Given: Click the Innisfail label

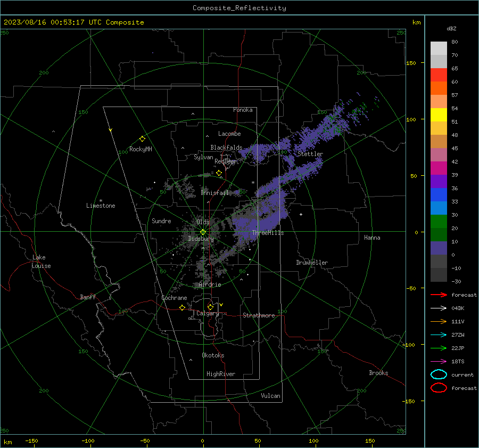Looking at the screenshot, I should tap(214, 193).
